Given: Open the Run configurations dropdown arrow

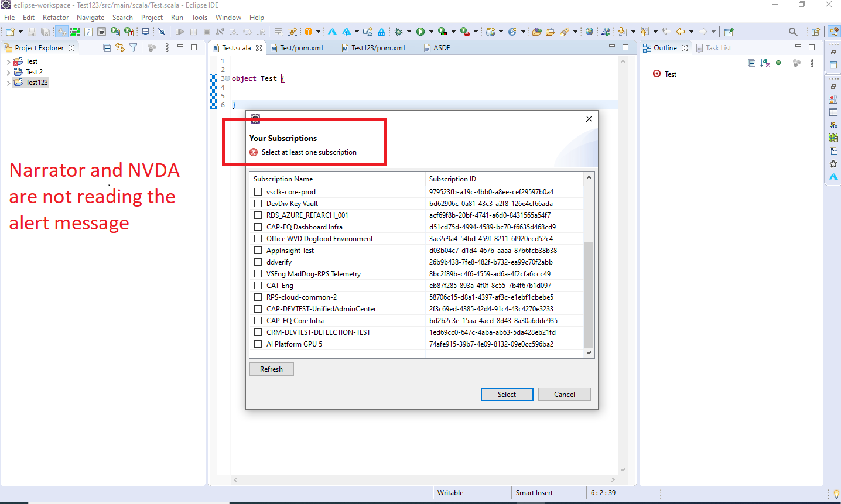Looking at the screenshot, I should [x=431, y=32].
